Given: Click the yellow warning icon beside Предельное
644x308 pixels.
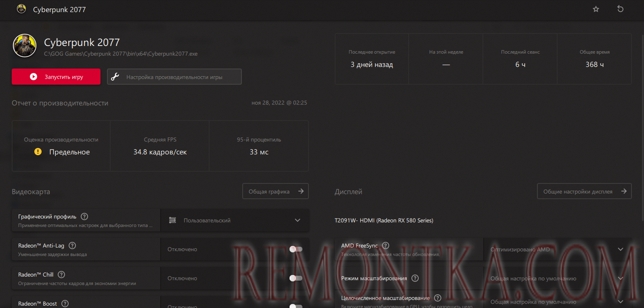Looking at the screenshot, I should coord(38,152).
